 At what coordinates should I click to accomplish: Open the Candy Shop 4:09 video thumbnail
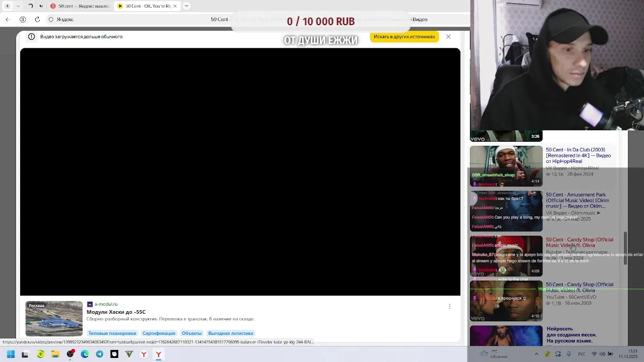coord(506,256)
